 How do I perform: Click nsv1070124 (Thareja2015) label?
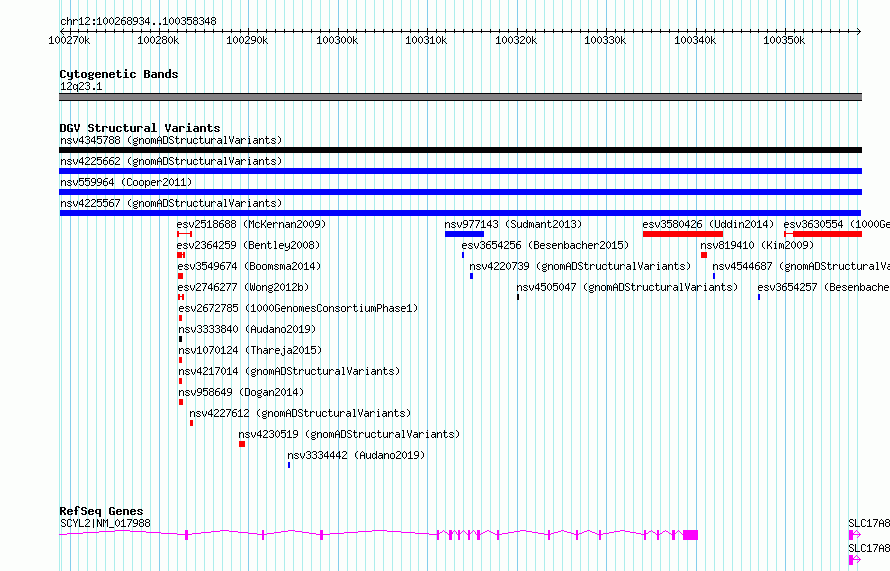[x=250, y=350]
